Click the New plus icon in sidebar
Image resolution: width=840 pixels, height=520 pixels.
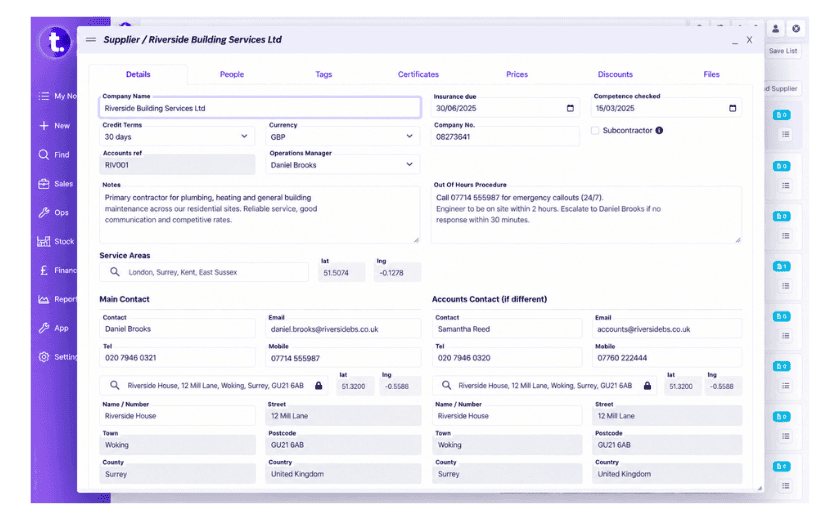tap(44, 126)
